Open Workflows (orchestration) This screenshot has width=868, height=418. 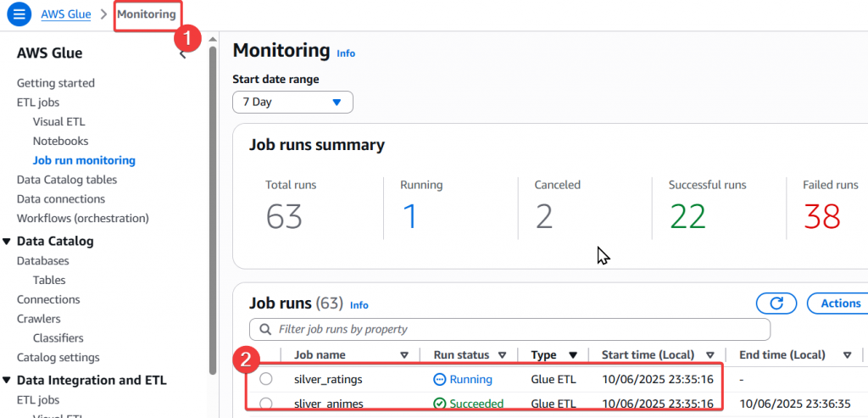point(83,218)
